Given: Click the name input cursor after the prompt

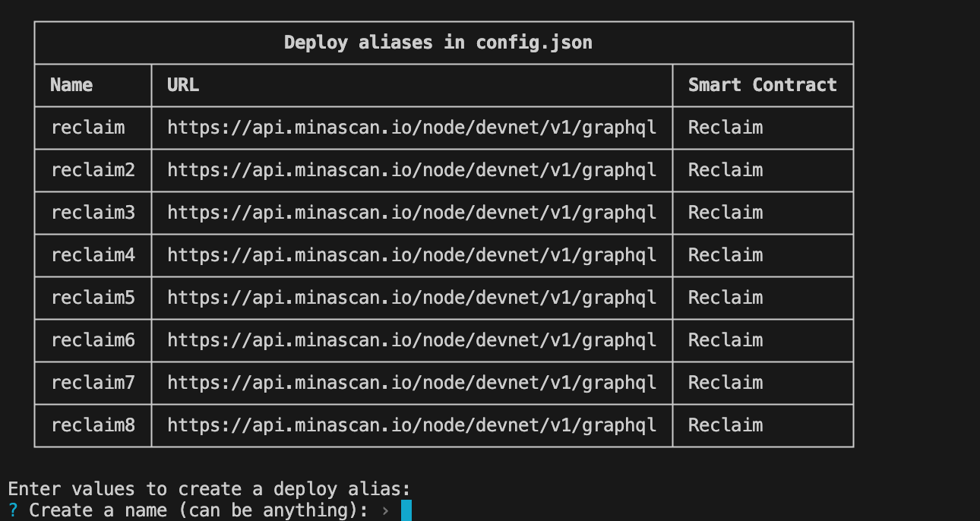Looking at the screenshot, I should (x=406, y=510).
